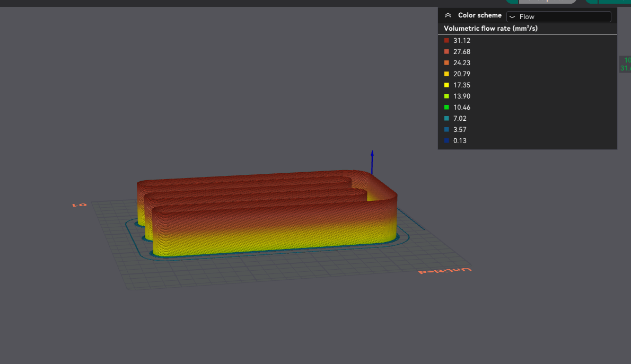Viewport: 631px width, 364px height.
Task: Click the 24.23 orange color swatch
Action: (446, 63)
